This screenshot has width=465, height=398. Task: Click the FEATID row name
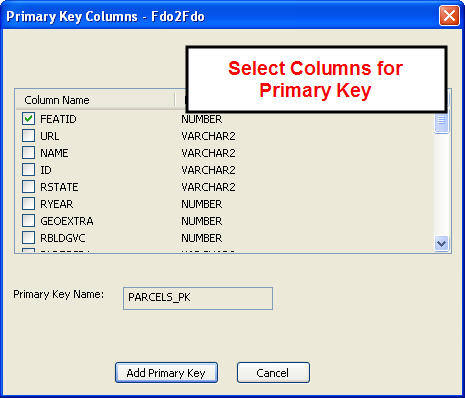coord(58,119)
